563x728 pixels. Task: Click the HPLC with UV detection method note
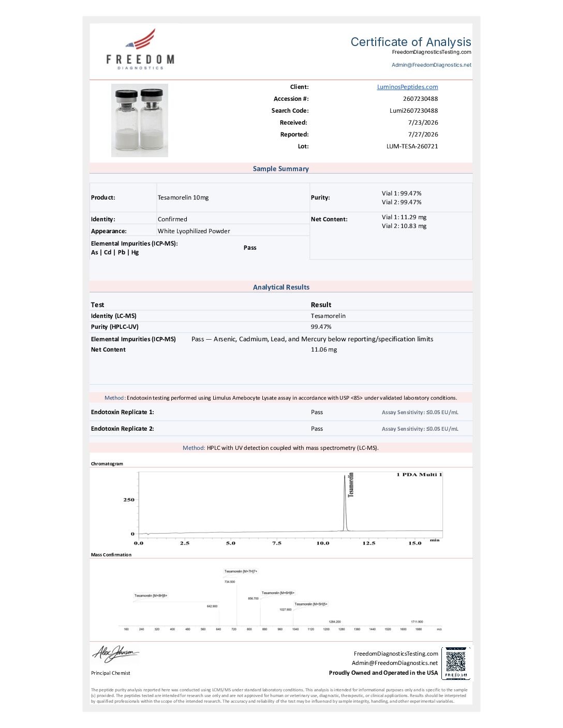click(x=280, y=448)
